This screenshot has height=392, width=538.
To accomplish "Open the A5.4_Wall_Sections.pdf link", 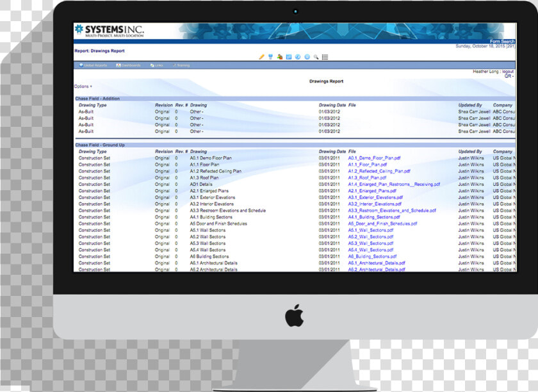I will pyautogui.click(x=371, y=250).
